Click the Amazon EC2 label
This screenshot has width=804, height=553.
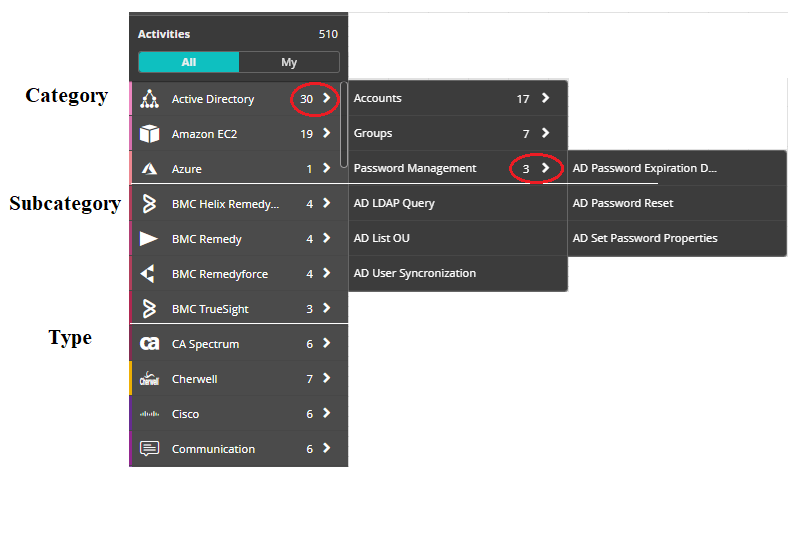pyautogui.click(x=204, y=134)
